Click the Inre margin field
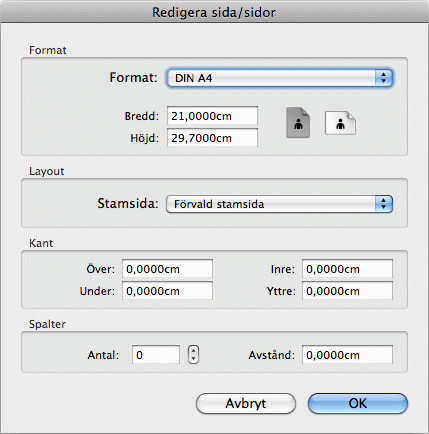The height and width of the screenshot is (434, 429). click(347, 269)
